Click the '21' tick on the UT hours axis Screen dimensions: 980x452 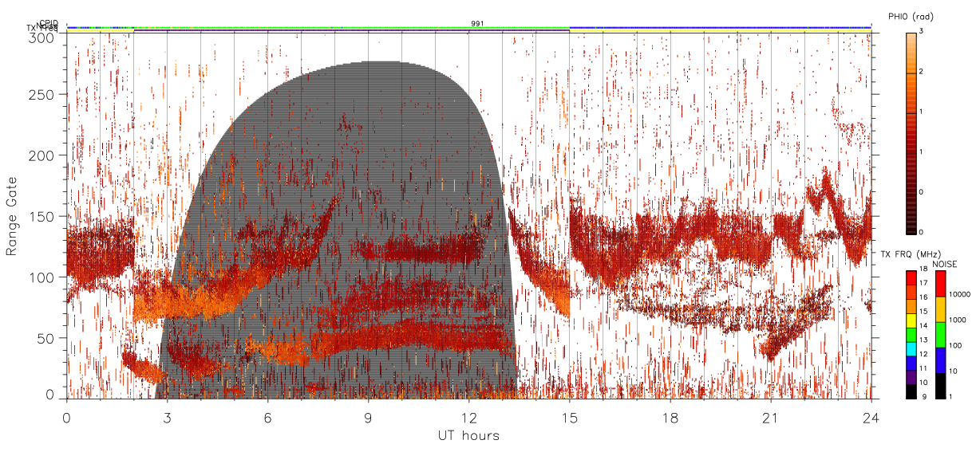tap(770, 419)
